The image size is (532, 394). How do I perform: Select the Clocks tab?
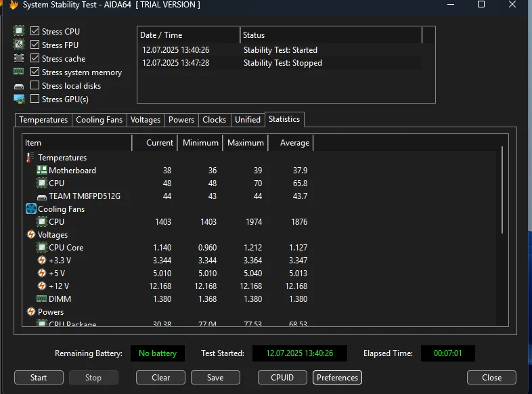(x=214, y=120)
